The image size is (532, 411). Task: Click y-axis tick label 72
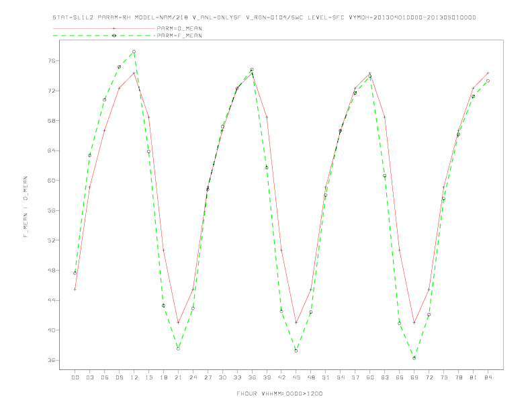coord(52,91)
